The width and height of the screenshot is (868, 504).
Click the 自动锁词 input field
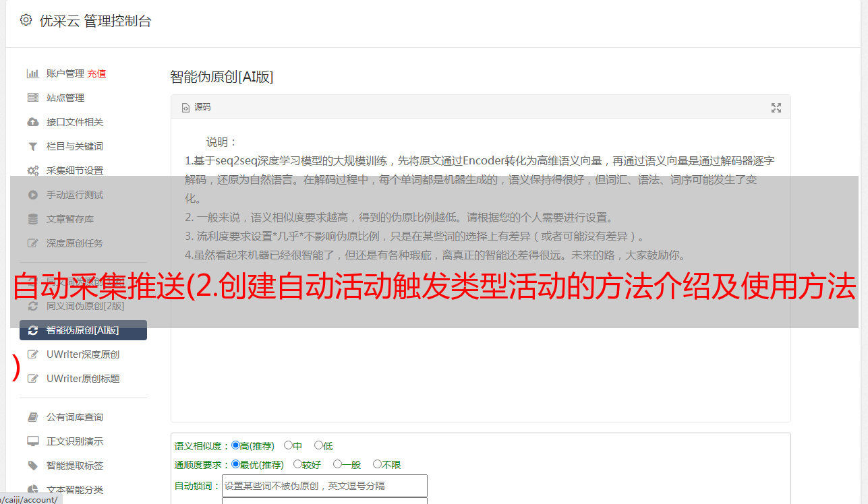tap(324, 486)
